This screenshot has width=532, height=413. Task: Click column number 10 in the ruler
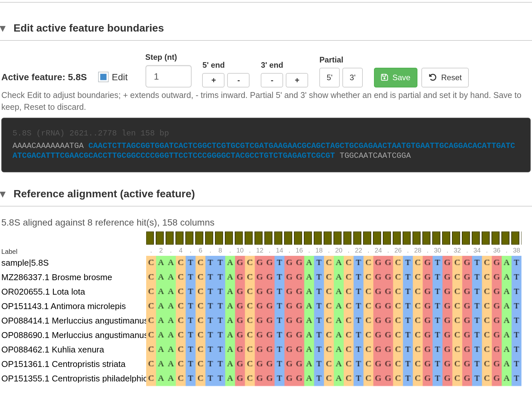coord(240,250)
